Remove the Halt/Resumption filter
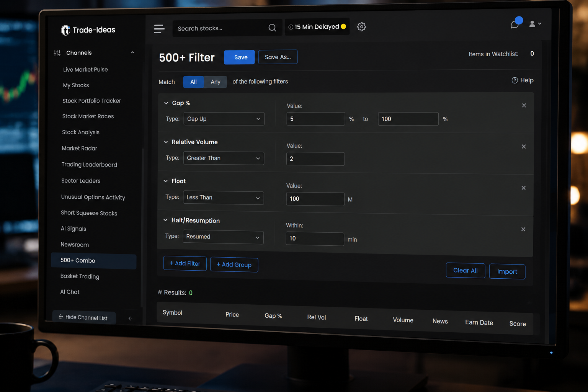This screenshot has width=588, height=392. tap(523, 229)
